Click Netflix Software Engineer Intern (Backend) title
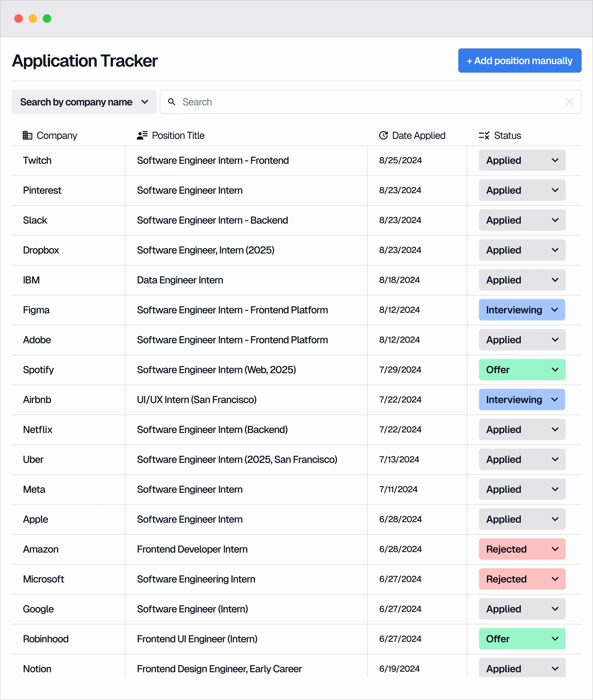The width and height of the screenshot is (593, 700). pos(212,430)
